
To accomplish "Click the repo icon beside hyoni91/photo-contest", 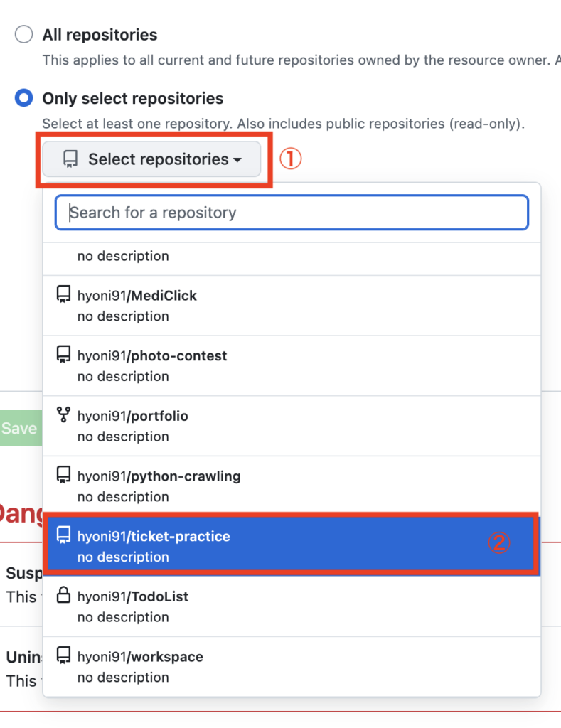I will point(63,355).
